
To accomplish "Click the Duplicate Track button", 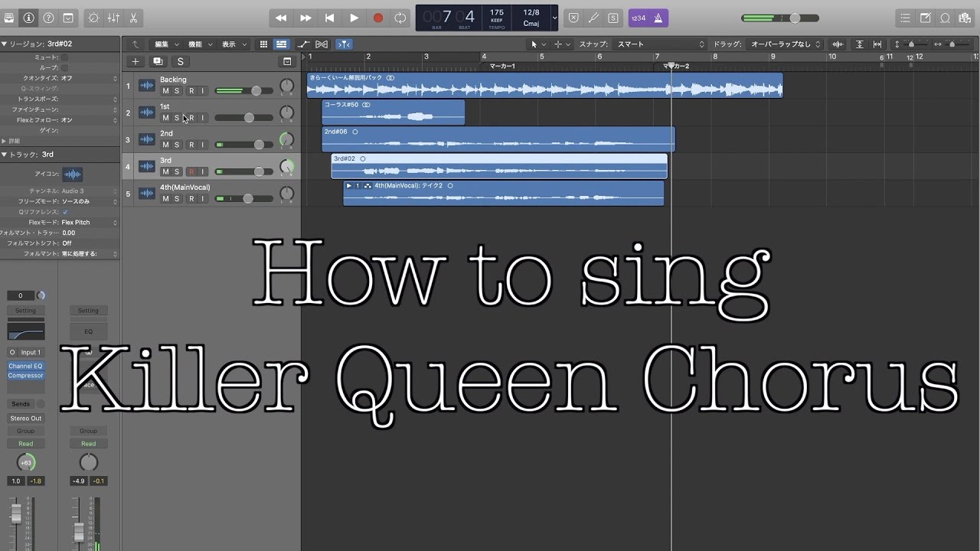I will click(158, 61).
